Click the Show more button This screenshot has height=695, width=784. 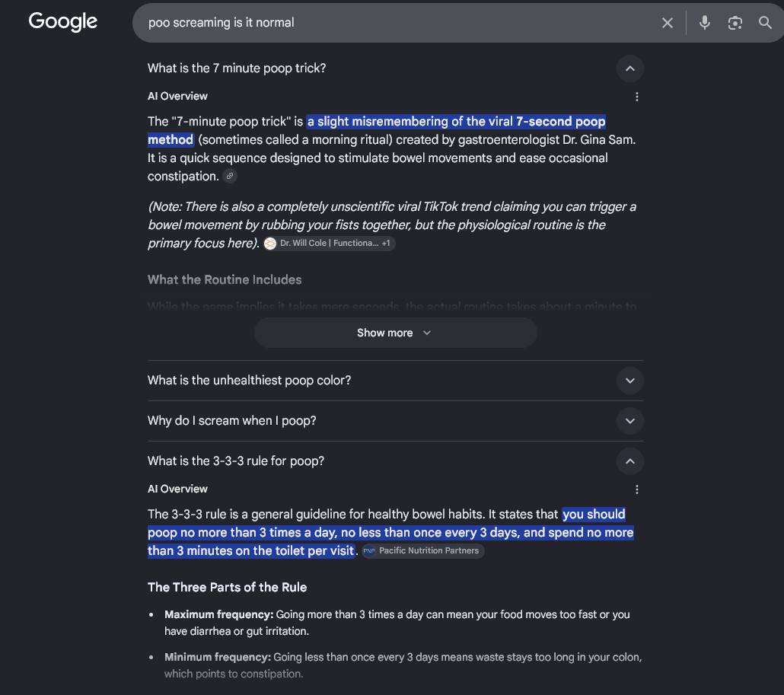click(x=396, y=333)
